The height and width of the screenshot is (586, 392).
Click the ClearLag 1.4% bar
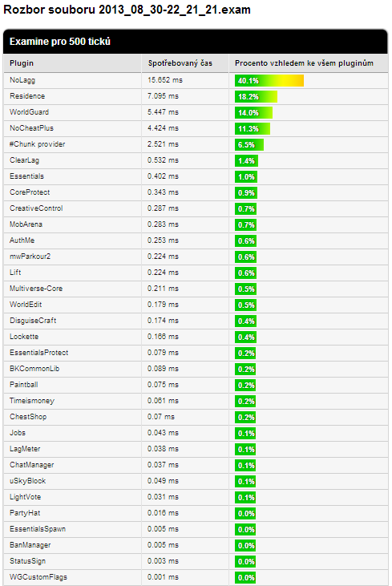point(246,161)
